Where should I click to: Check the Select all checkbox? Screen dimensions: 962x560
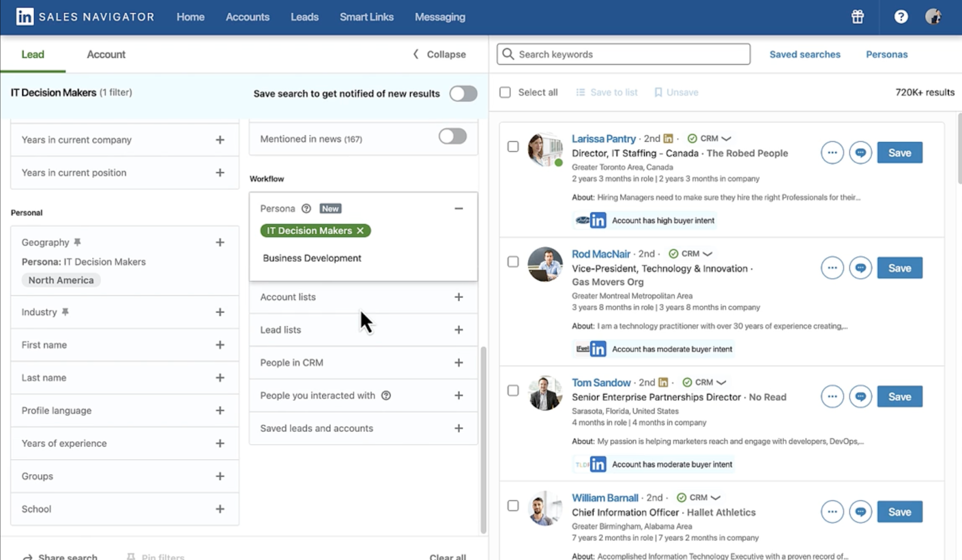(x=505, y=93)
